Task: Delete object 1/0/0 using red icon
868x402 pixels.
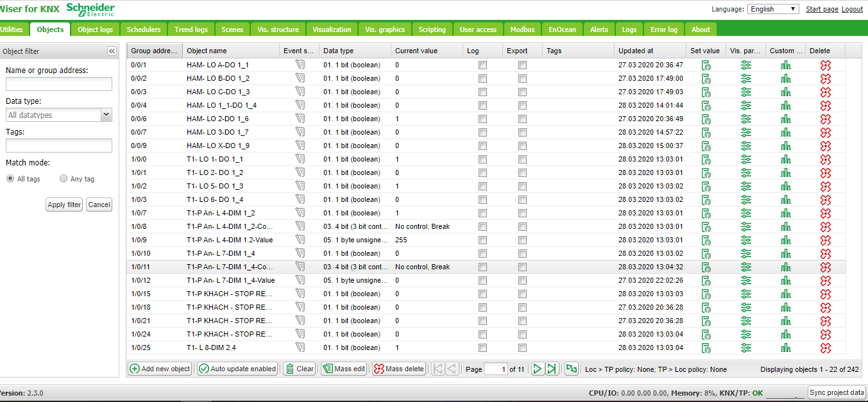Action: point(826,159)
